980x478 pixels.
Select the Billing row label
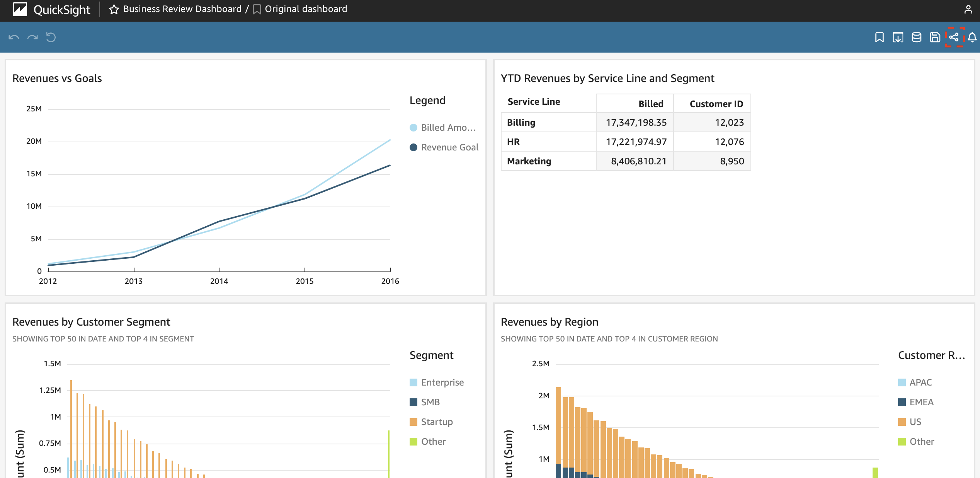[521, 123]
